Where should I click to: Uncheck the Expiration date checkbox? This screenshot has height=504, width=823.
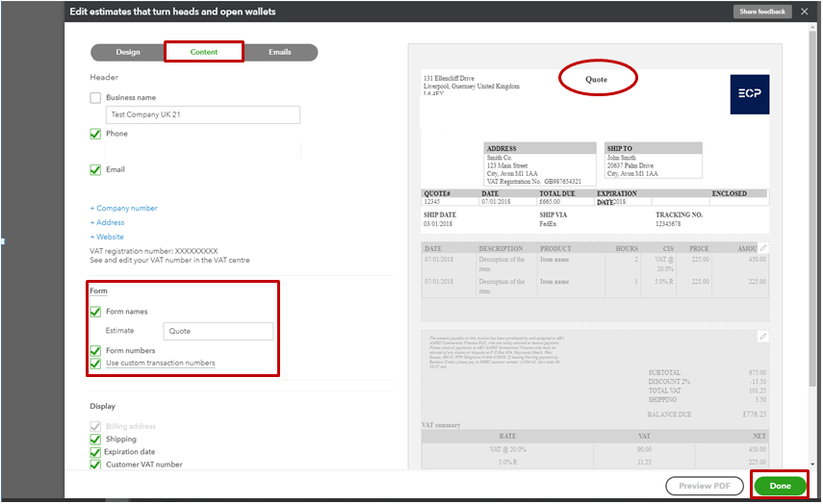(x=95, y=452)
